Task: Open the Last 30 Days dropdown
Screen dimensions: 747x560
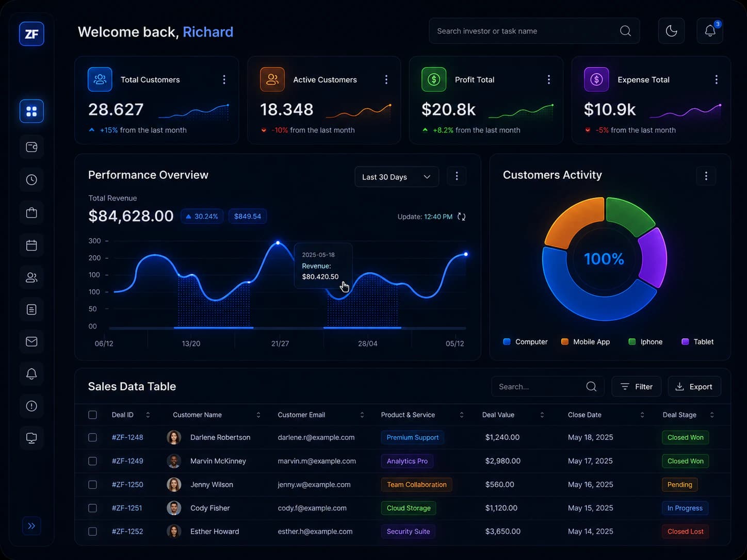Action: click(x=397, y=177)
